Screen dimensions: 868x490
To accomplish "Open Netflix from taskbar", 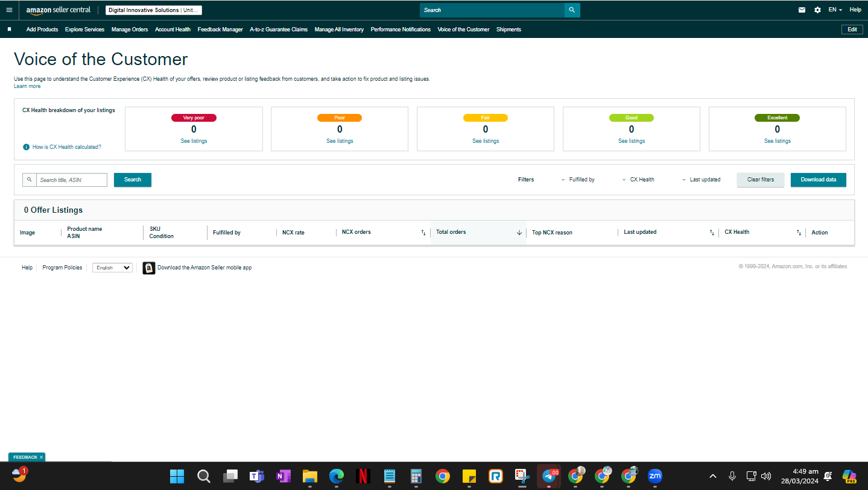I will [363, 476].
